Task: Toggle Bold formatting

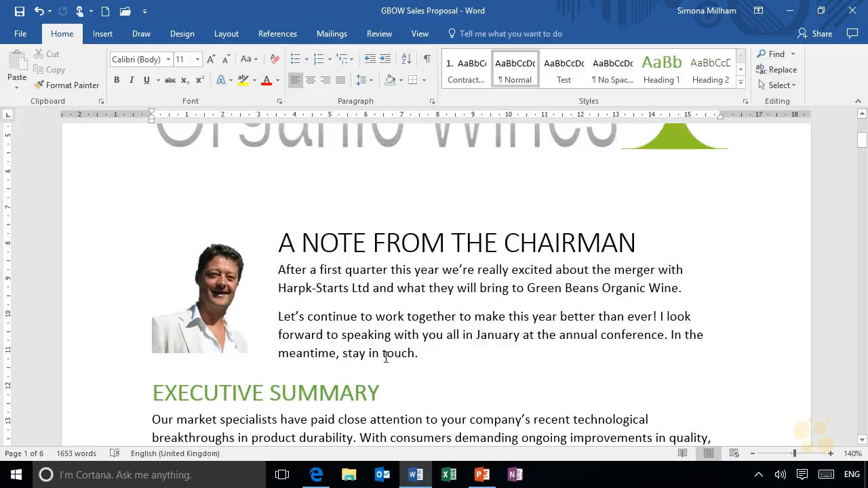Action: pos(117,80)
